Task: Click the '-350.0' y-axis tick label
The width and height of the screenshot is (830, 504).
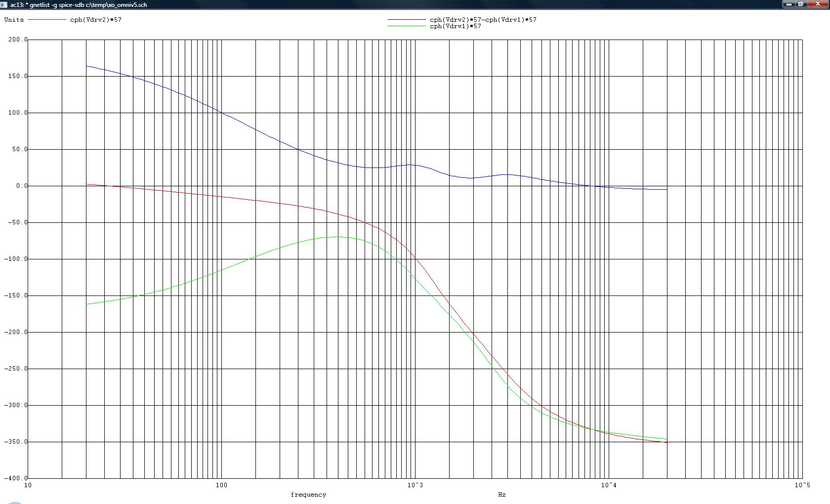Action: [16, 442]
